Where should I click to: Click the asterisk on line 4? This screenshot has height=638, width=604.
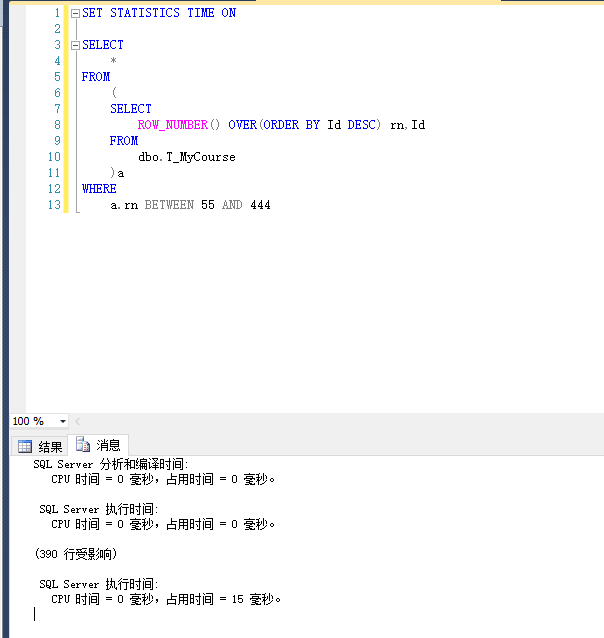click(x=113, y=61)
